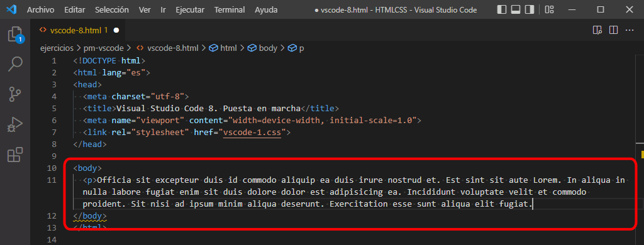Maximize the Visual Studio Code window
The width and height of the screenshot is (644, 245).
pyautogui.click(x=601, y=9)
